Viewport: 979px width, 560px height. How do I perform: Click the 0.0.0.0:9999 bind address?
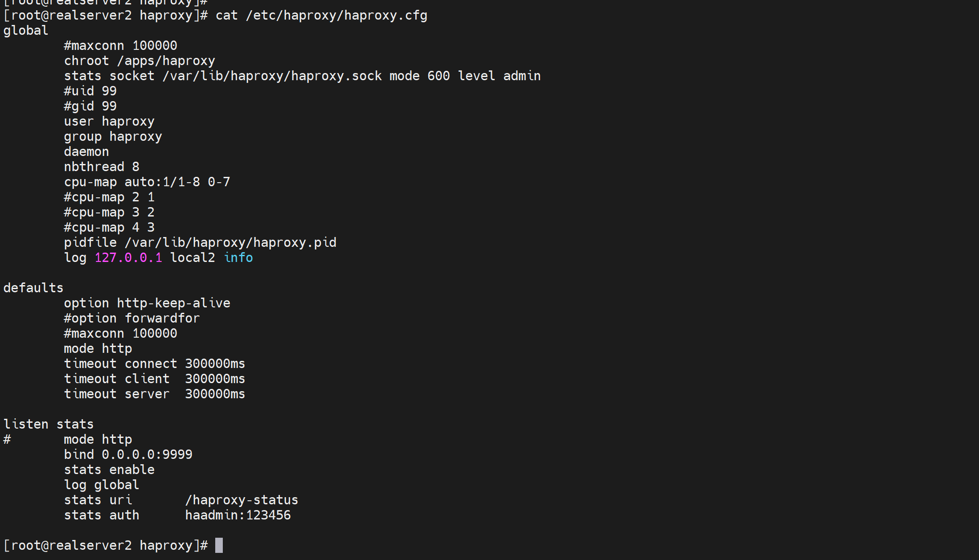click(147, 454)
